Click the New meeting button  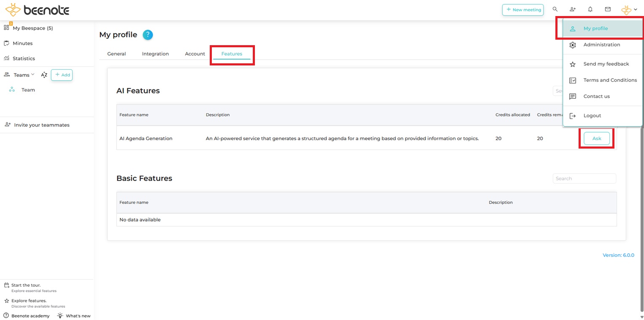(523, 10)
